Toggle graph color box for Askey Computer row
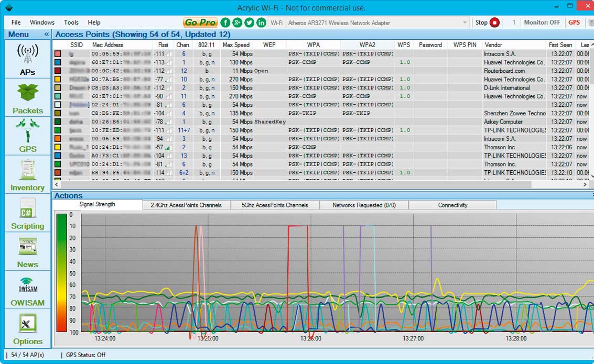This screenshot has width=594, height=364. pyautogui.click(x=58, y=122)
